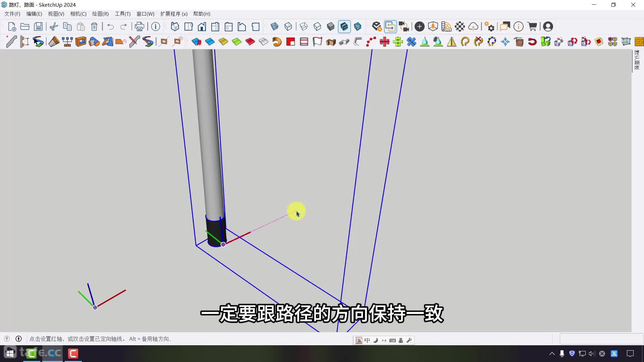Open the 视图(V) menu
The image size is (644, 362).
[56, 14]
